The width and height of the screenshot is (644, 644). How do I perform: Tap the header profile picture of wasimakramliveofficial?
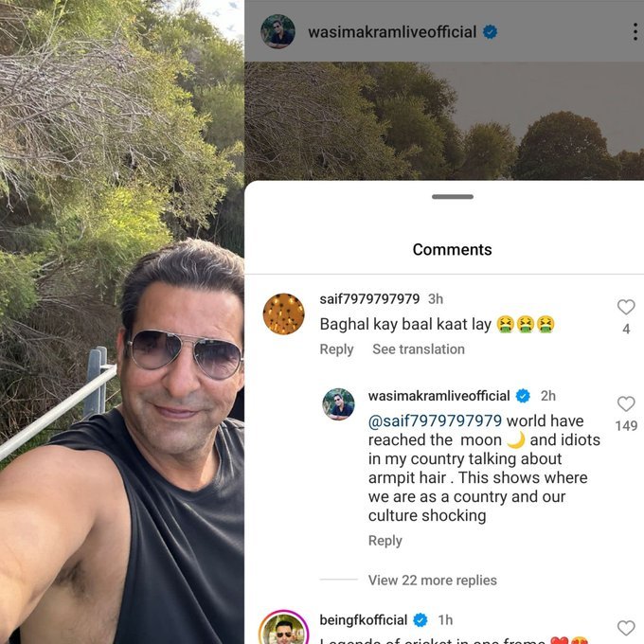pyautogui.click(x=277, y=31)
